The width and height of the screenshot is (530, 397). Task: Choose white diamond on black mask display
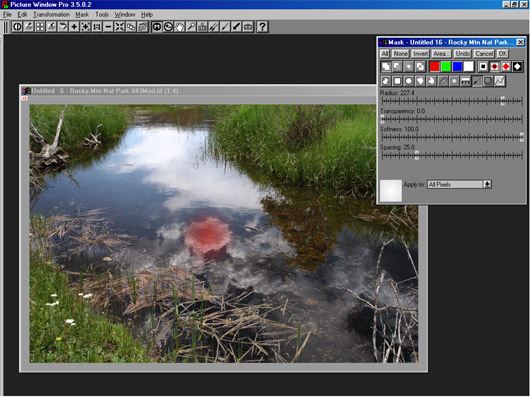517,67
